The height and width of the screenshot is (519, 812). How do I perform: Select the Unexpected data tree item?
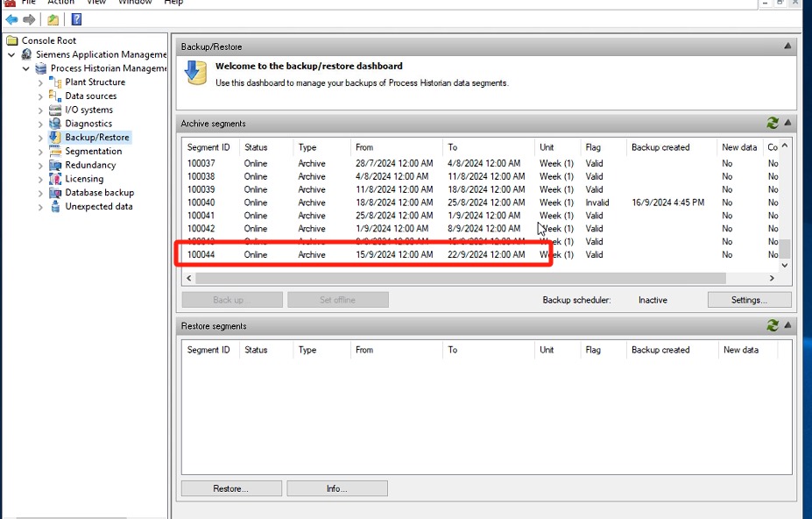point(99,206)
